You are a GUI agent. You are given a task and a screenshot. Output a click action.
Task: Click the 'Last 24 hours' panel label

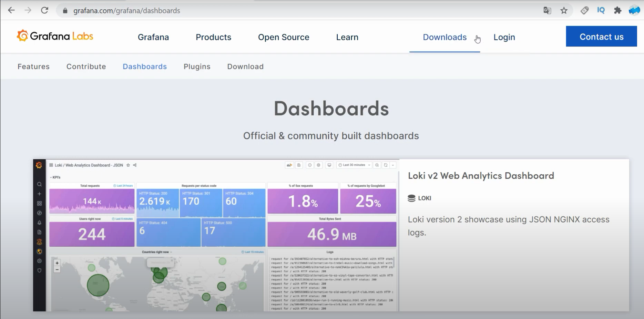123,186
